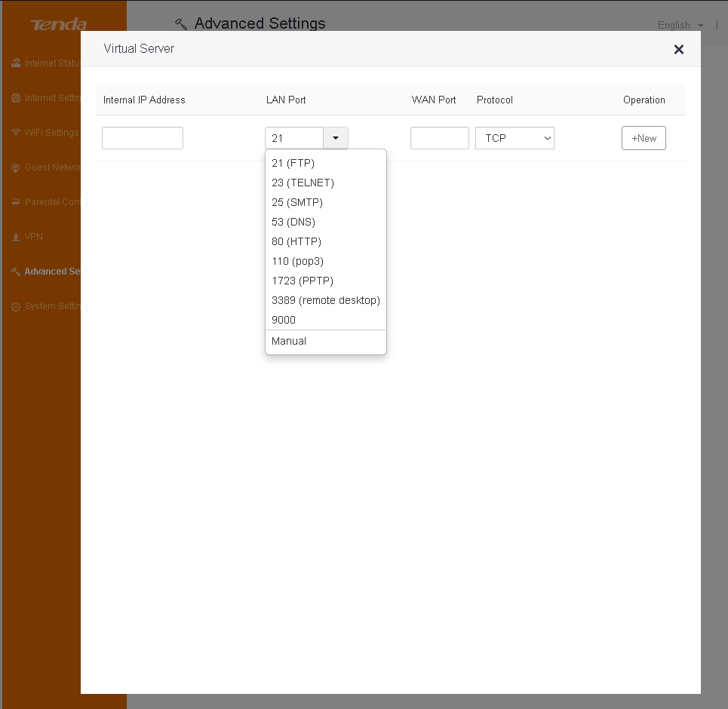Open the English language selector
The image size is (728, 709).
[x=680, y=25]
